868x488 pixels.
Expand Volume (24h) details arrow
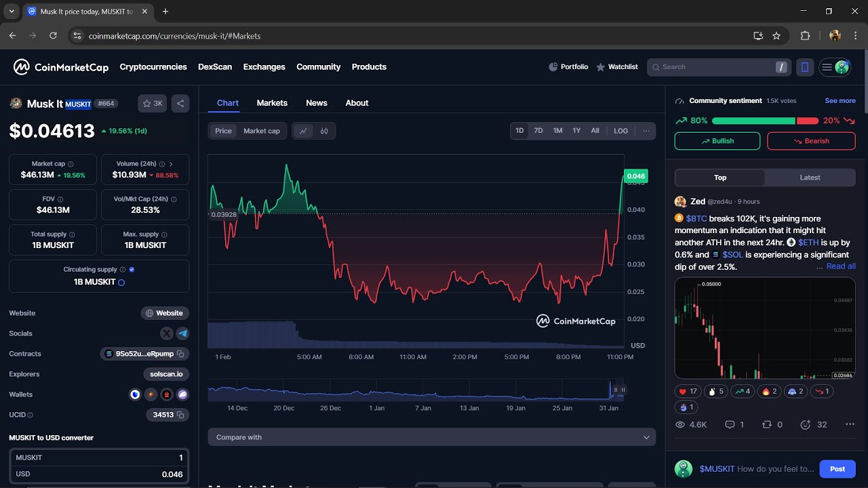(x=171, y=164)
